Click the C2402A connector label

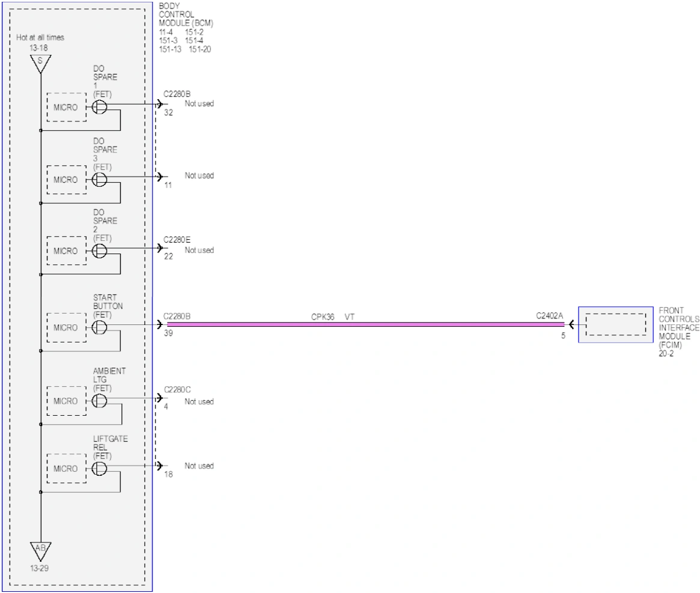(x=550, y=315)
